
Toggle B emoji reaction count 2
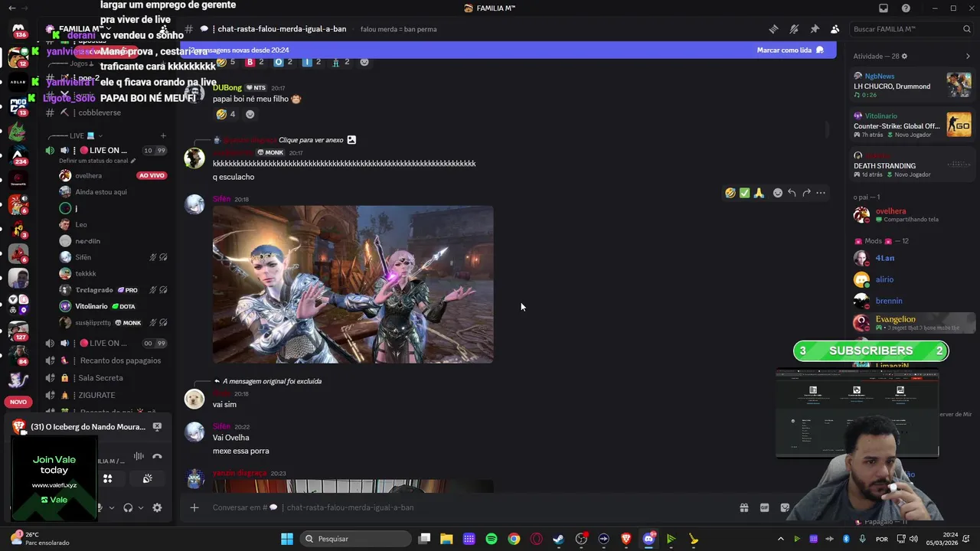[255, 62]
